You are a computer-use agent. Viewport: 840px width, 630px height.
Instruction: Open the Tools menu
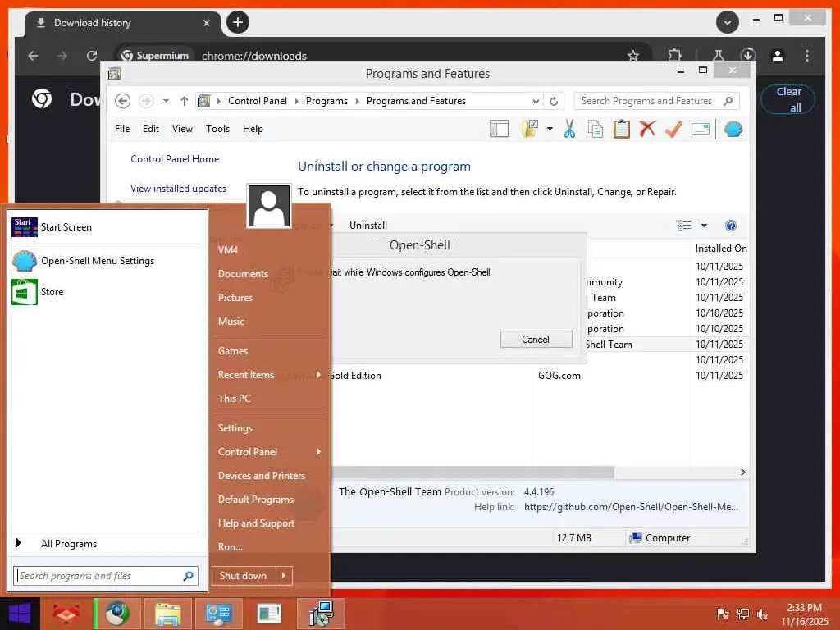(217, 129)
